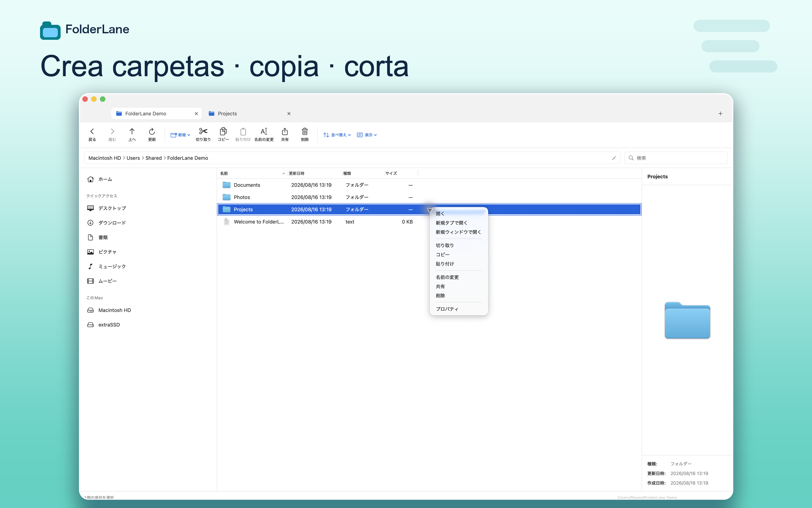812x508 pixels.
Task: Choose 貼り付け in context menu
Action: click(459, 264)
